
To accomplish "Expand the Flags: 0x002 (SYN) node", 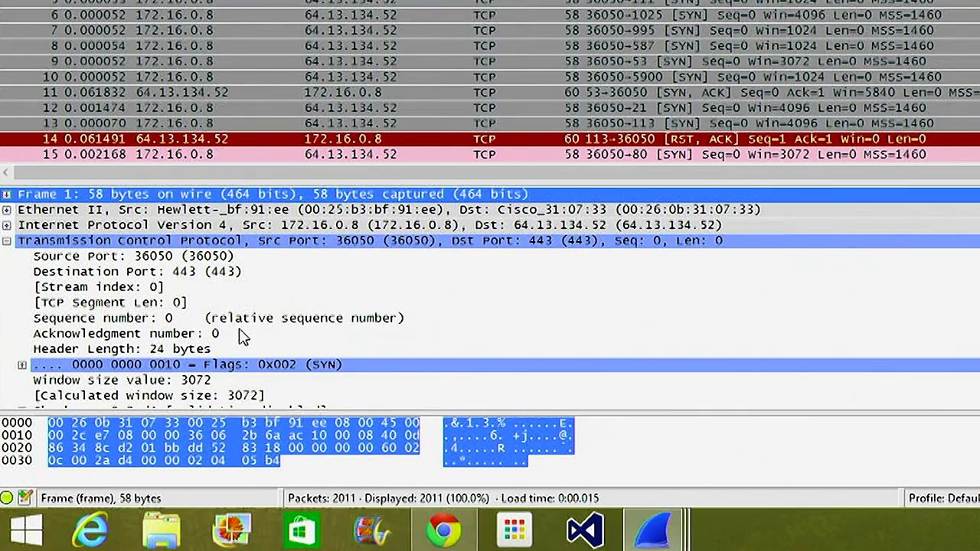I will coord(22,365).
